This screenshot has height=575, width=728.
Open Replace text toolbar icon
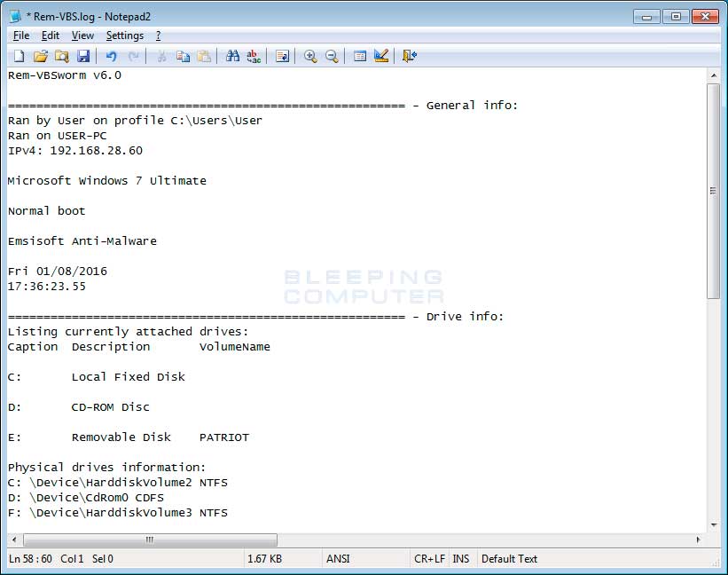tap(254, 56)
